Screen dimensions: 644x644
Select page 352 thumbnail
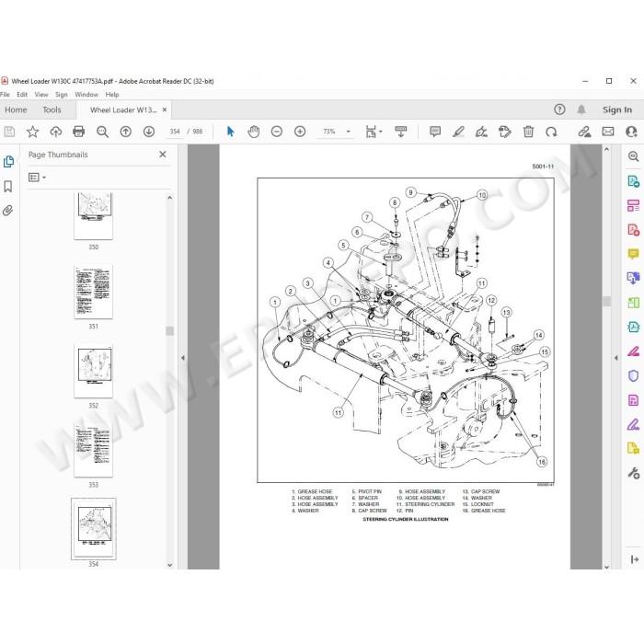93,372
